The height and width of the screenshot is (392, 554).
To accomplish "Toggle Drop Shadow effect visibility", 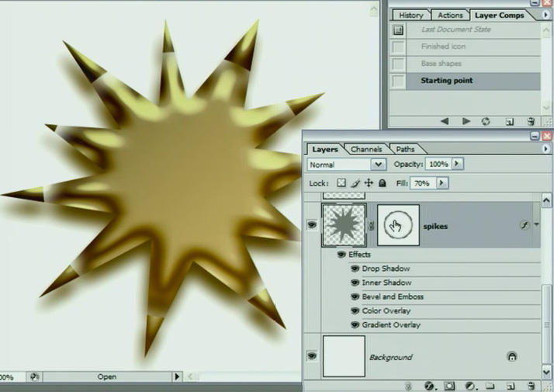I will (x=355, y=269).
